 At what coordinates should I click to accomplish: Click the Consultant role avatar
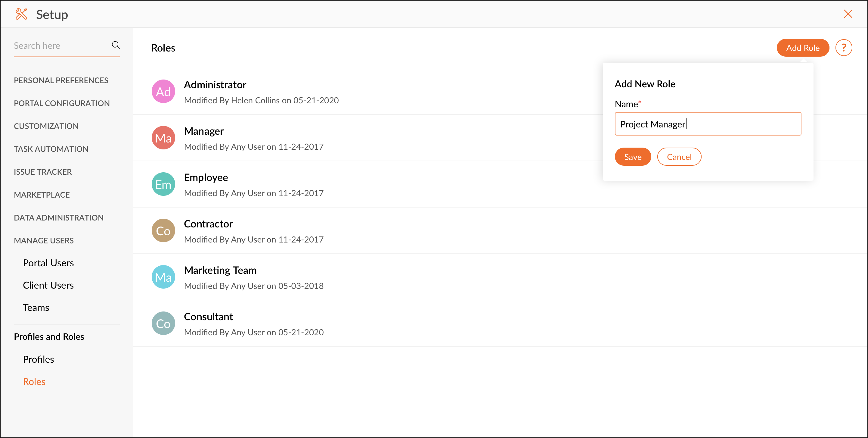[163, 324]
